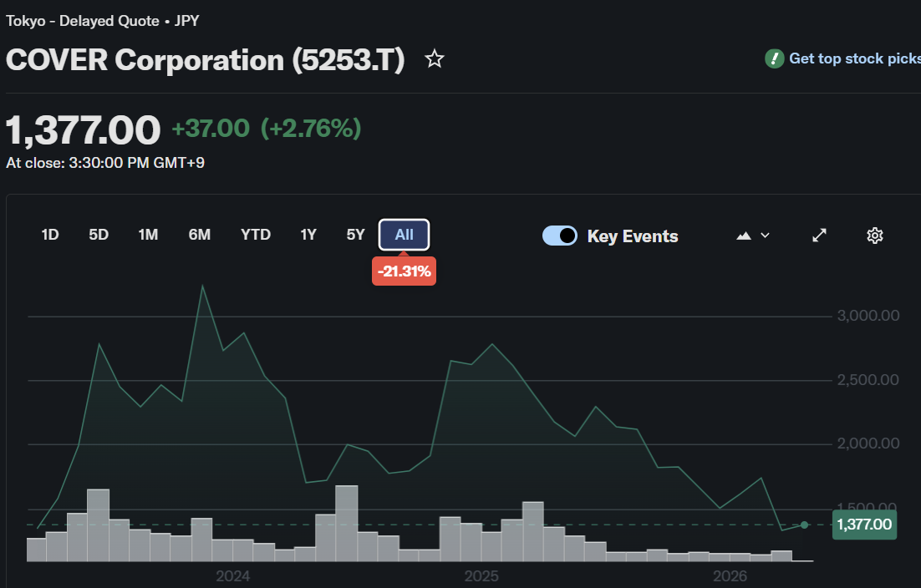Viewport: 921px width, 588px height.
Task: Select the 5Y time range
Action: [x=355, y=235]
